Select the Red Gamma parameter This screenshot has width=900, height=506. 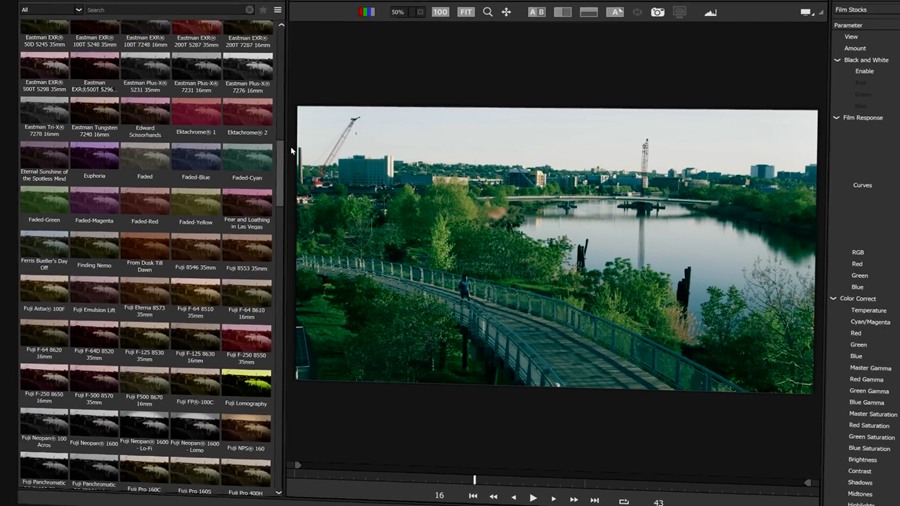(866, 380)
